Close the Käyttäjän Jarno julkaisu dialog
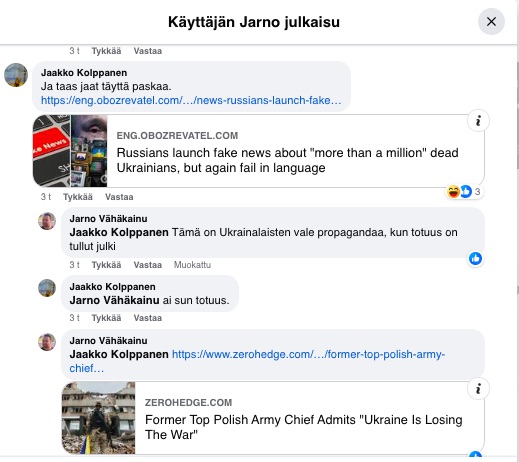The width and height of the screenshot is (519, 462). [491, 22]
